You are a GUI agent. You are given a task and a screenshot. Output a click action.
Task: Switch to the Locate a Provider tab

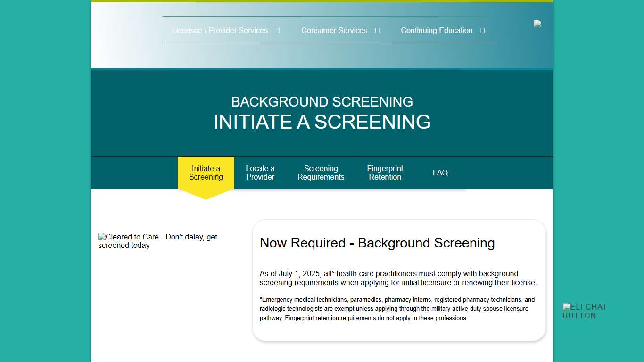tap(260, 173)
